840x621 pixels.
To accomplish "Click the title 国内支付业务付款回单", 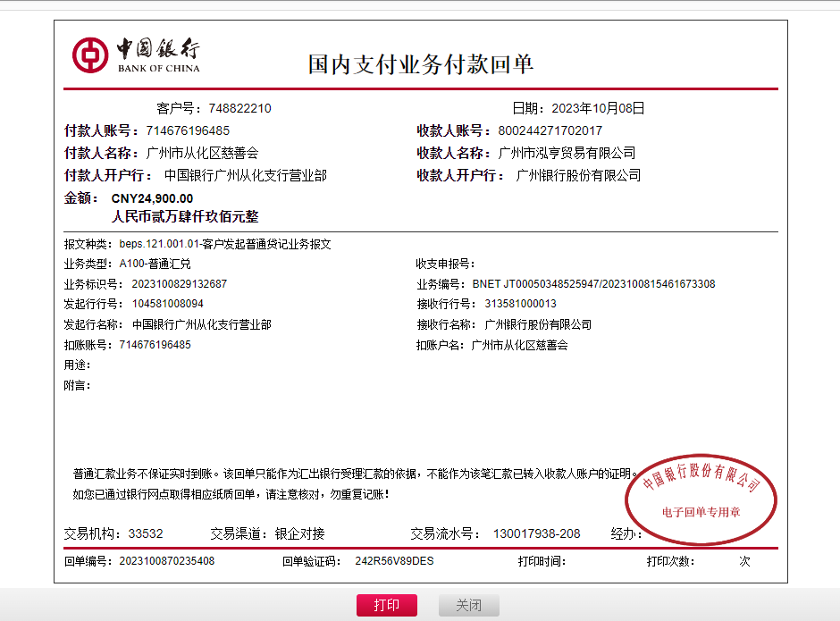I will pyautogui.click(x=421, y=64).
